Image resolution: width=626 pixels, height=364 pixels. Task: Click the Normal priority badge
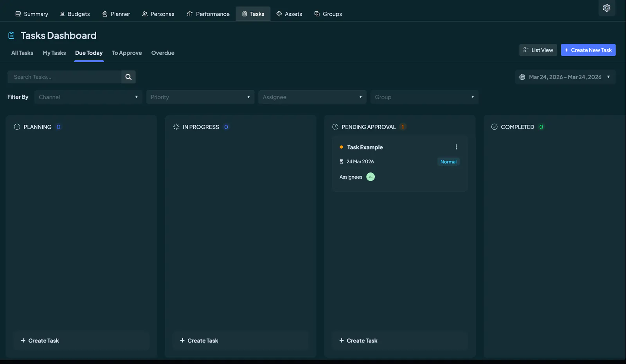click(448, 162)
